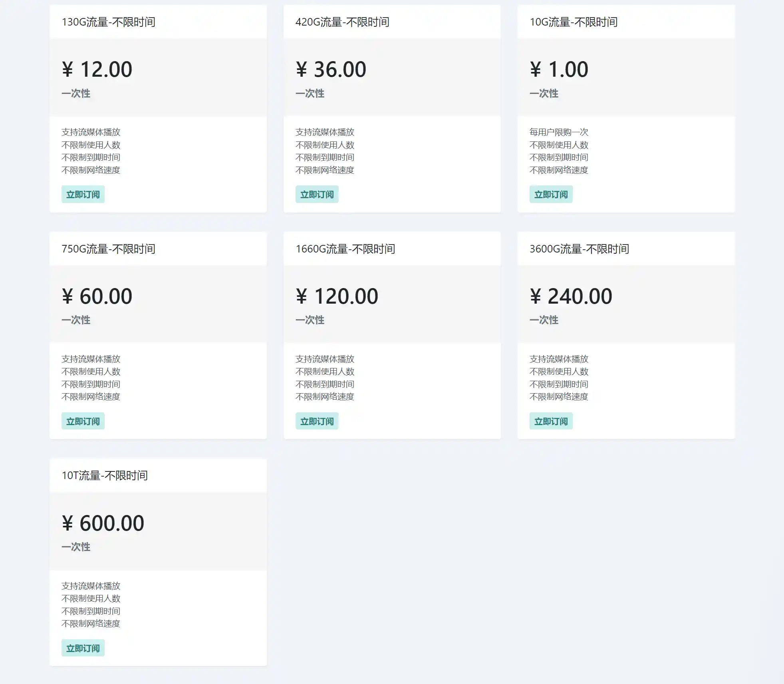Subscribe to the 420G traffic plan

317,195
